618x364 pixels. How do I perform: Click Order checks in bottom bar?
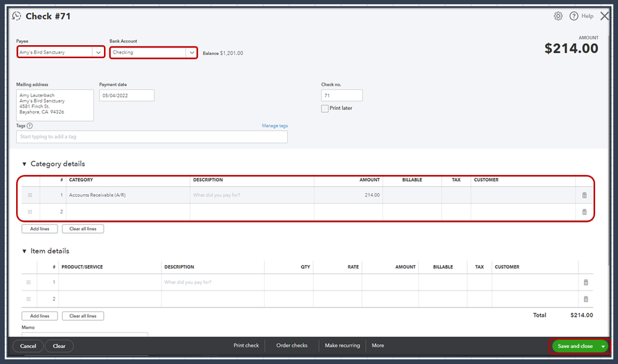(291, 345)
